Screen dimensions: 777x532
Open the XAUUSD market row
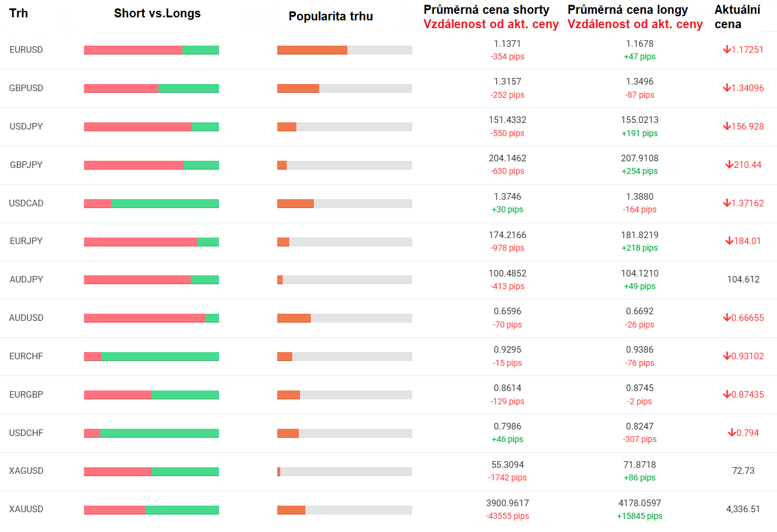pyautogui.click(x=26, y=509)
